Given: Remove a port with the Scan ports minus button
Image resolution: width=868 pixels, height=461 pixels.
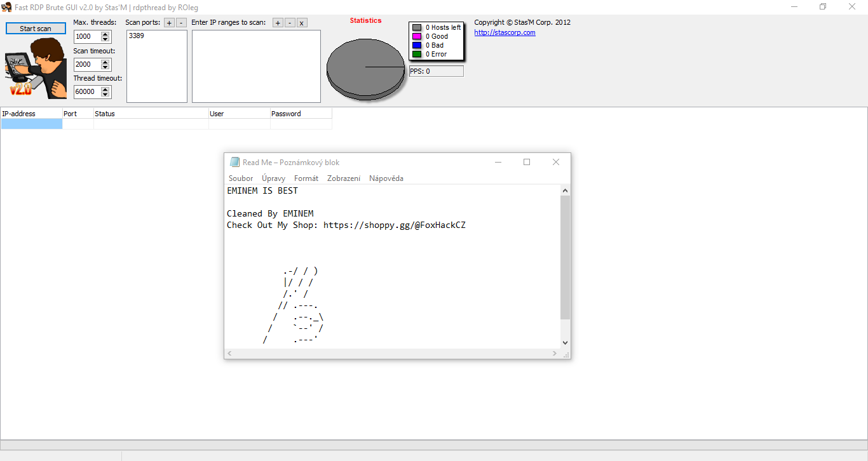Looking at the screenshot, I should (181, 23).
